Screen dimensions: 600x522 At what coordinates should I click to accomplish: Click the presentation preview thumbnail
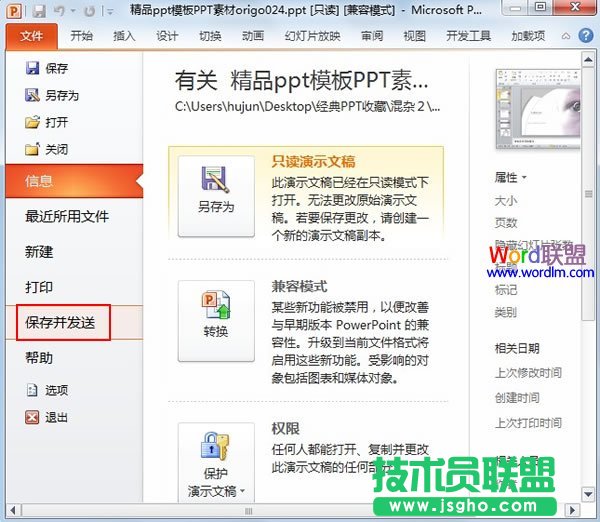pos(538,109)
